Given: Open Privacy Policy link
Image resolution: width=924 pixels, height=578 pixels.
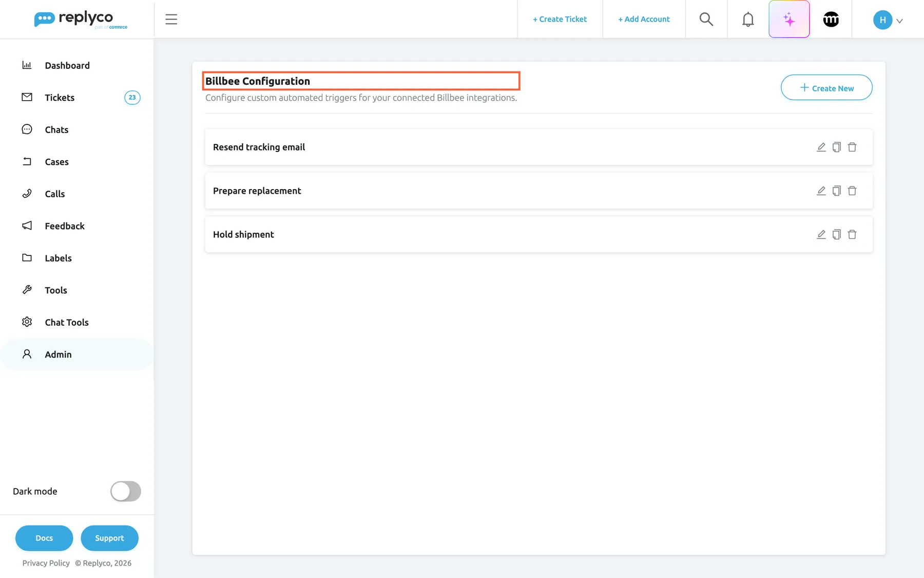Looking at the screenshot, I should tap(46, 563).
